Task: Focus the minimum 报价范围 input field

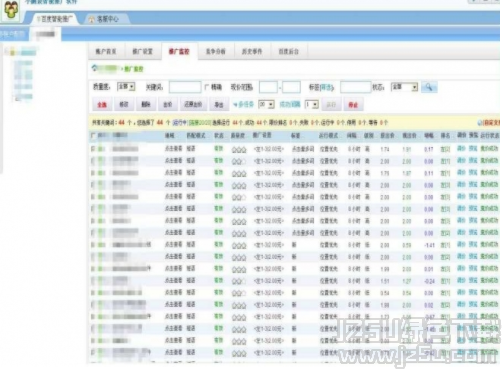Action: click(x=268, y=87)
